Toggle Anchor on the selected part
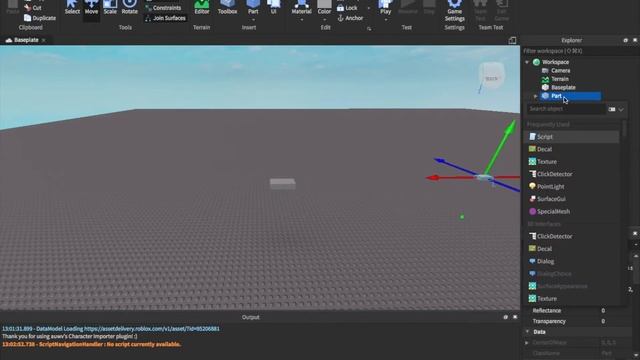Image resolution: width=640 pixels, height=360 pixels. (350, 18)
